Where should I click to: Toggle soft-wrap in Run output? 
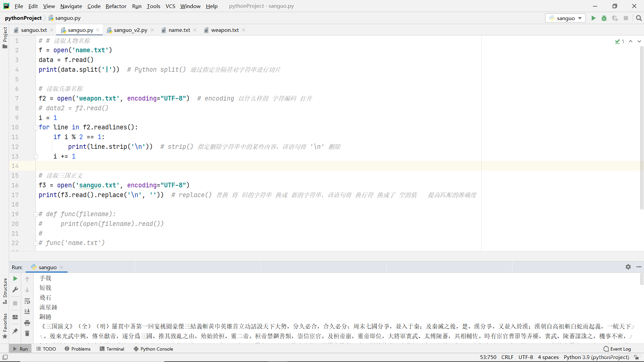pos(27,301)
